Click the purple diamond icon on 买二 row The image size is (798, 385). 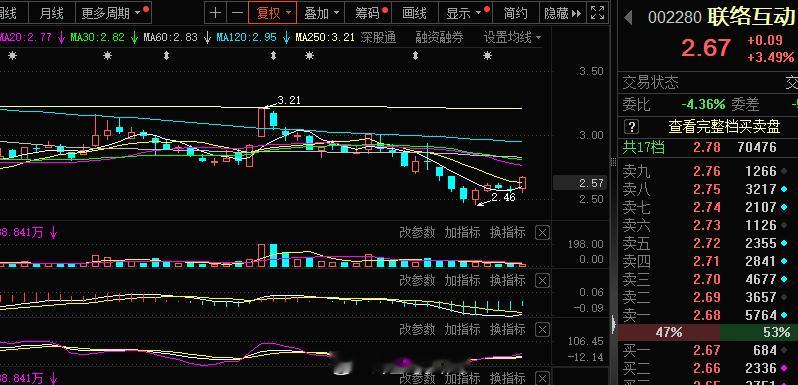pos(785,368)
